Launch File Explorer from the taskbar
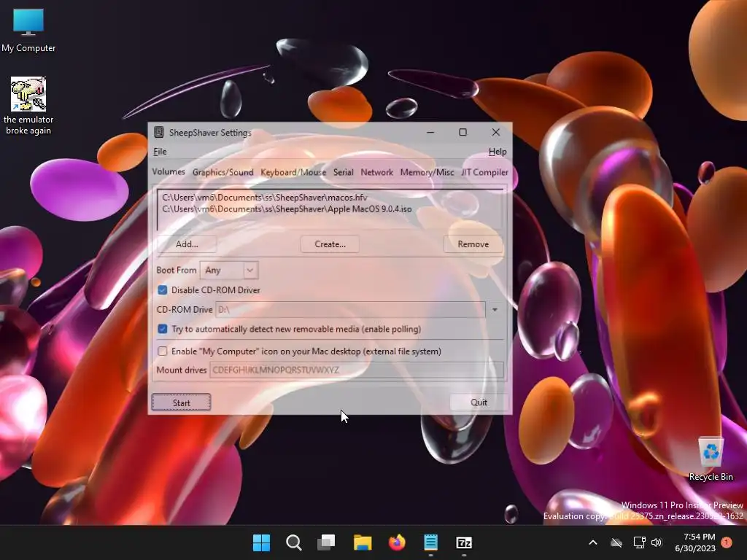Image resolution: width=747 pixels, height=560 pixels. pos(363,542)
